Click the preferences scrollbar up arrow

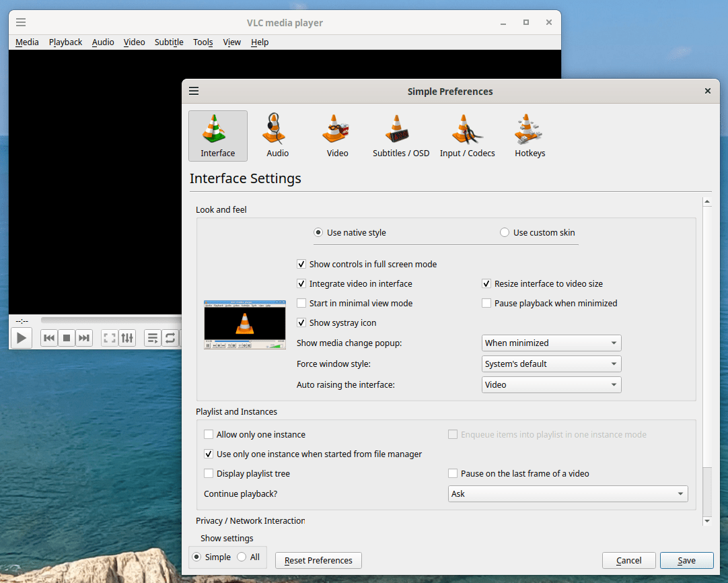coord(707,201)
